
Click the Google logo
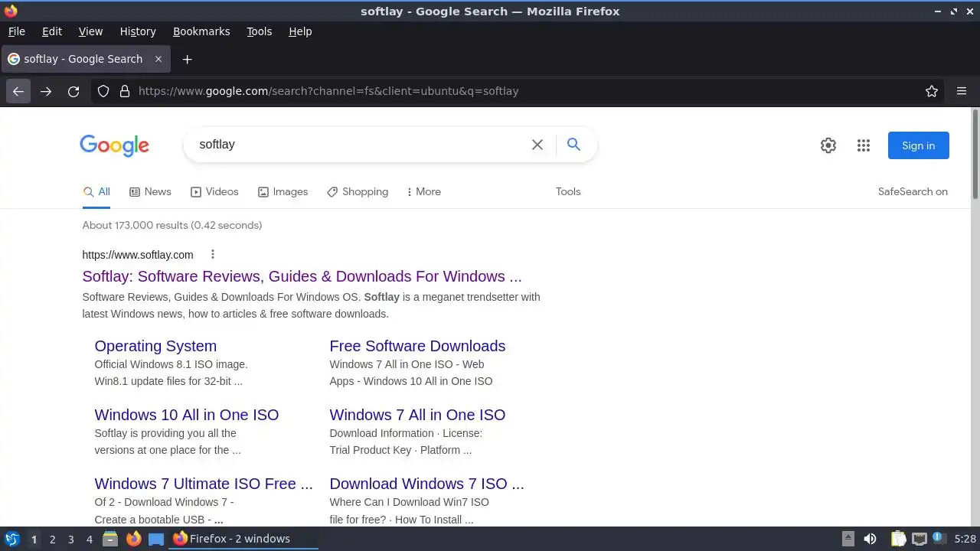114,145
